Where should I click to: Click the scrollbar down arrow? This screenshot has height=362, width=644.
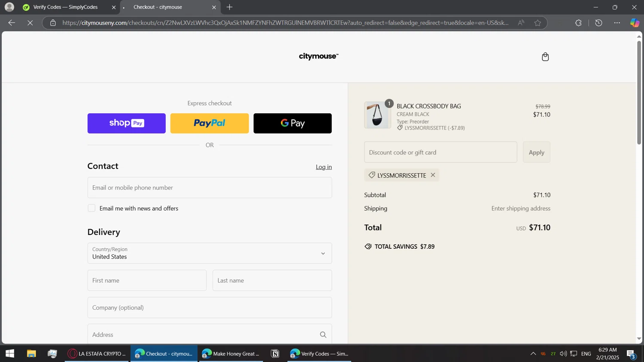click(639, 339)
